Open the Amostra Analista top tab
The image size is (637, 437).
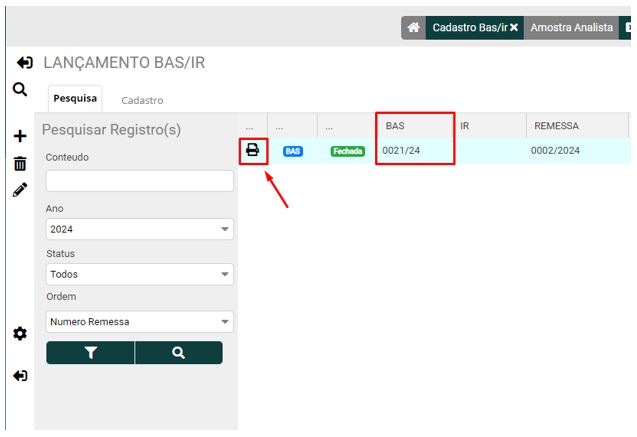[571, 28]
